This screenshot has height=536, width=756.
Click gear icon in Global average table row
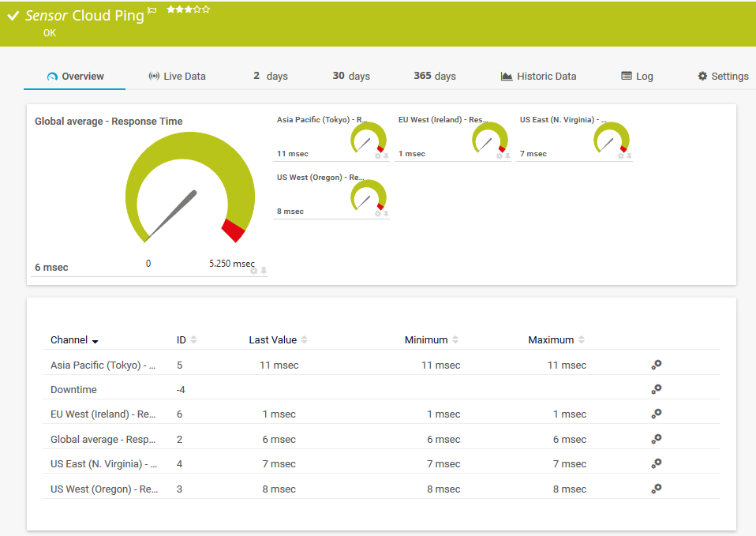[x=656, y=439]
